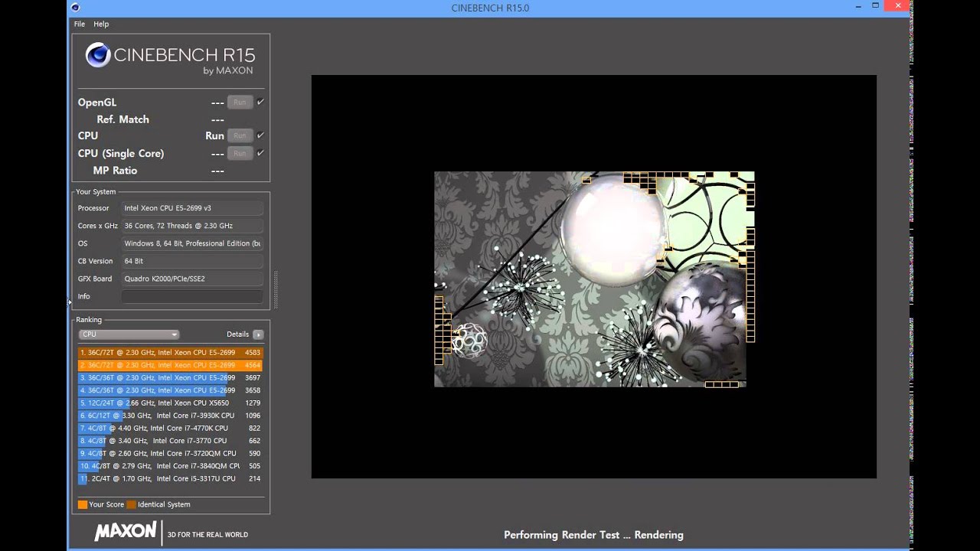Open the Help menu

point(101,24)
